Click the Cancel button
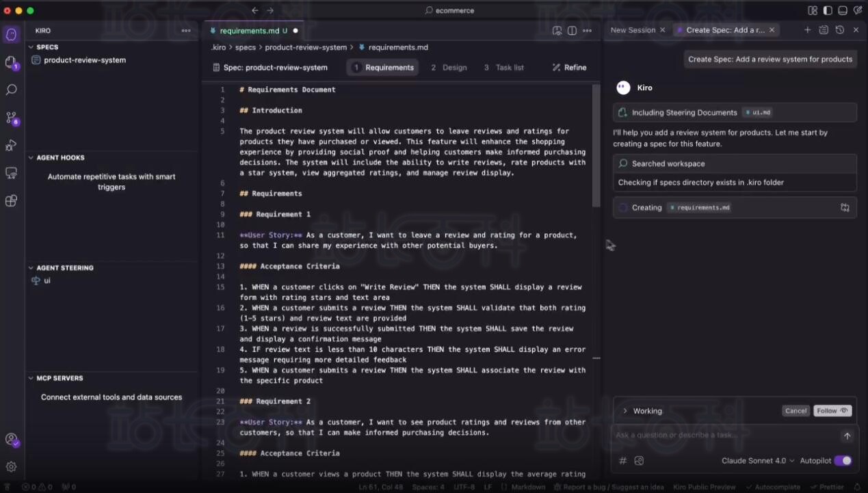Image resolution: width=868 pixels, height=493 pixels. coord(795,411)
